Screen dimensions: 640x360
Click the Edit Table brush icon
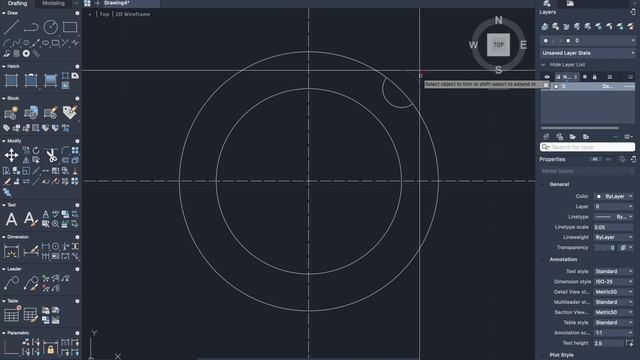pos(31,315)
